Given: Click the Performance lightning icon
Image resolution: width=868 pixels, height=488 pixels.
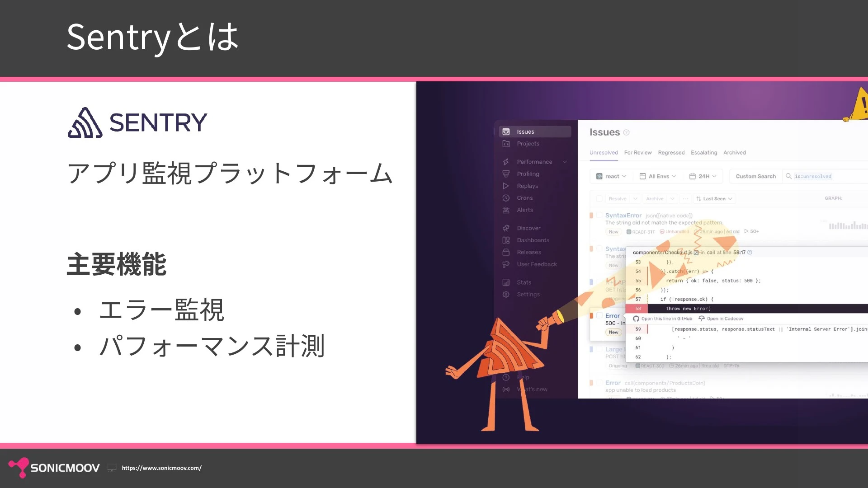Looking at the screenshot, I should pyautogui.click(x=506, y=162).
